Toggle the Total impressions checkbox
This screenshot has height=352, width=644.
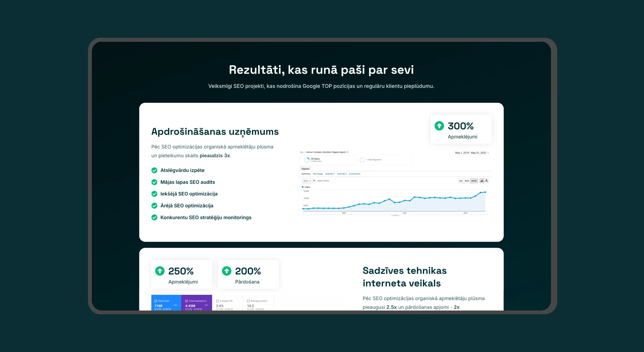pyautogui.click(x=186, y=301)
